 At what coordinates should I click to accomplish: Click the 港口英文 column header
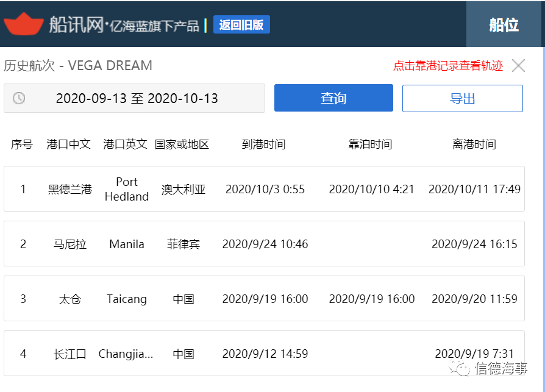(x=125, y=144)
